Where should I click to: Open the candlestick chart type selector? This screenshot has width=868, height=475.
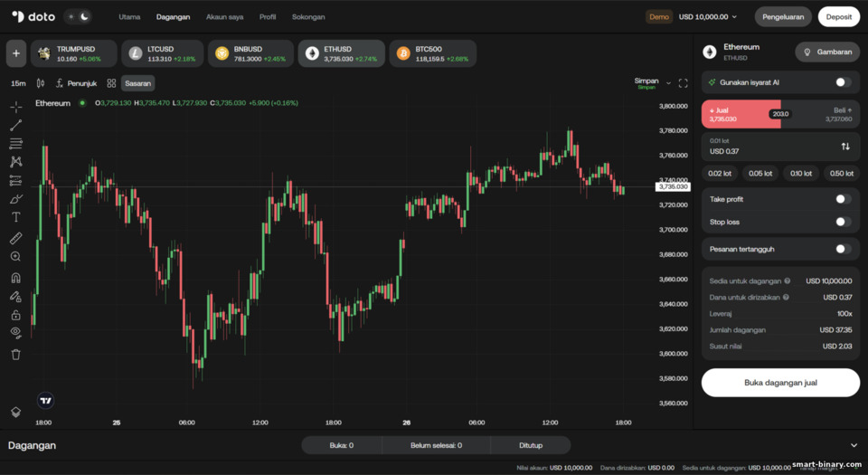click(x=41, y=83)
